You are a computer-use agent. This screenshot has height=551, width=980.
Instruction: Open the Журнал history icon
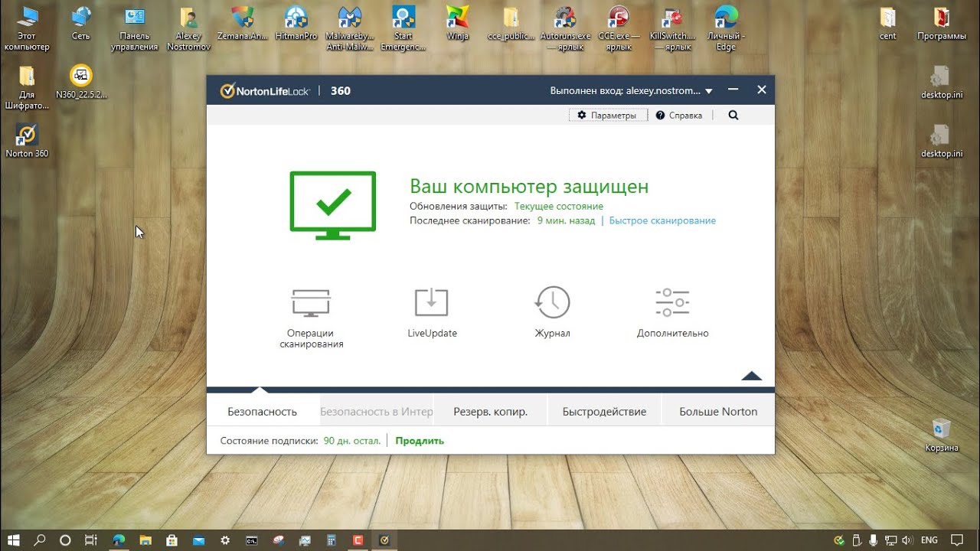pyautogui.click(x=552, y=312)
